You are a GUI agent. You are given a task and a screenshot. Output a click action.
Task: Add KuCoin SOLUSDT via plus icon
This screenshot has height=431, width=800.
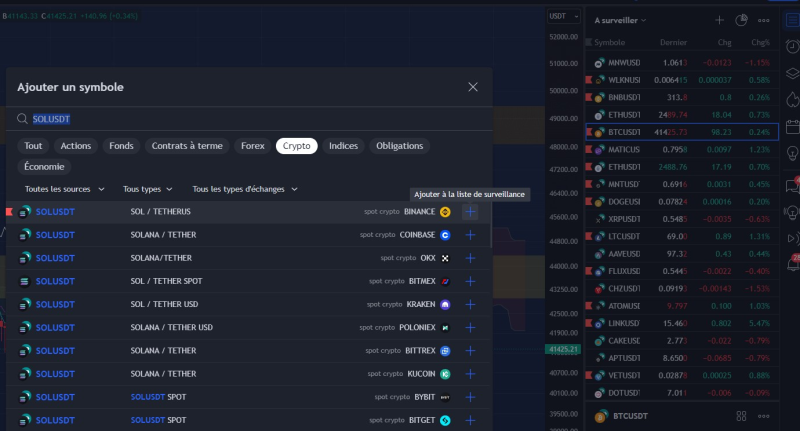[470, 374]
